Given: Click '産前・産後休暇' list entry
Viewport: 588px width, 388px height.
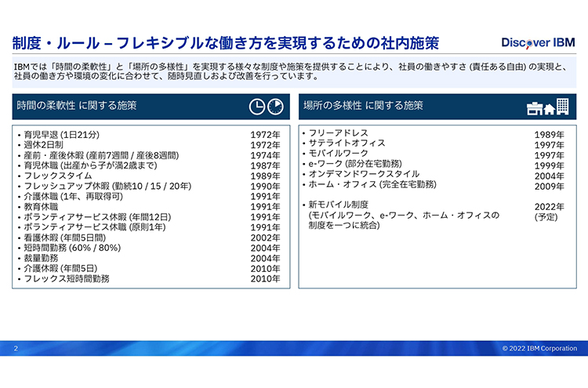Looking at the screenshot, I should coord(101,155).
